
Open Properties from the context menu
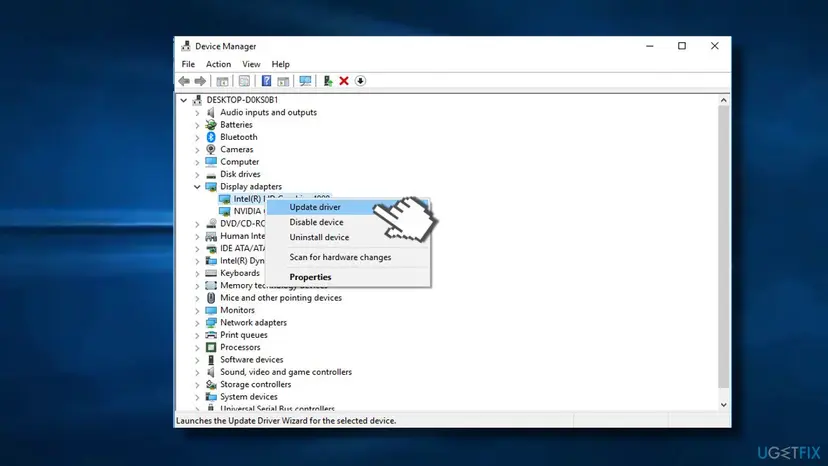(348, 277)
